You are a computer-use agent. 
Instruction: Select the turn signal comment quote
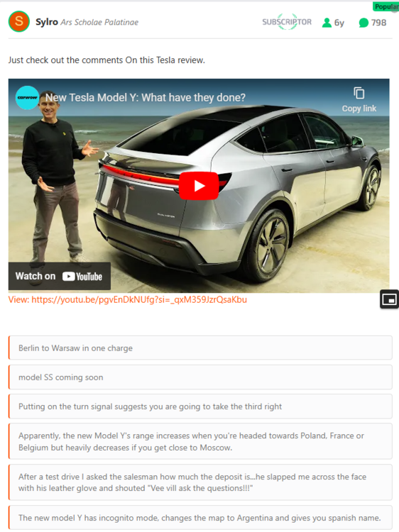click(200, 406)
